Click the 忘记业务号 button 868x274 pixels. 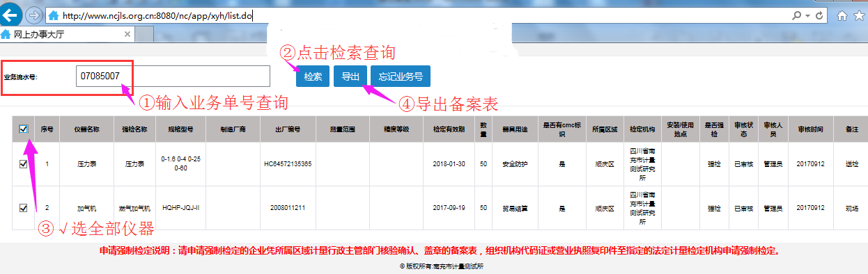tap(401, 76)
